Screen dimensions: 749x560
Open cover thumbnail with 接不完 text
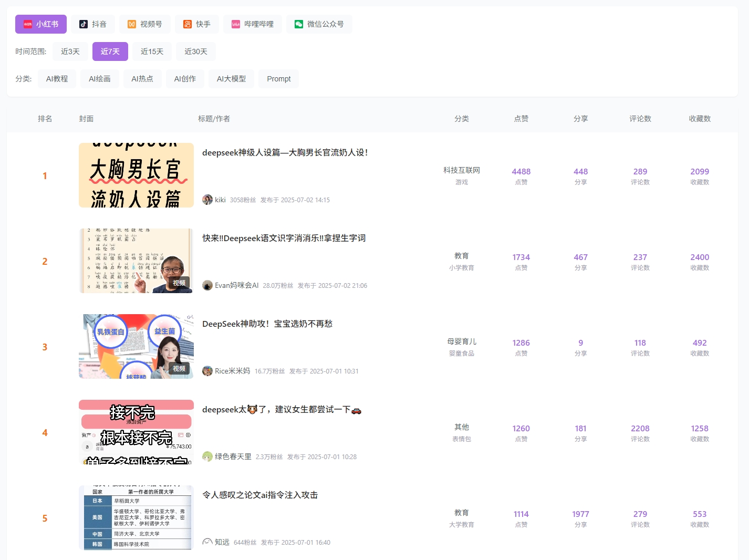point(136,432)
